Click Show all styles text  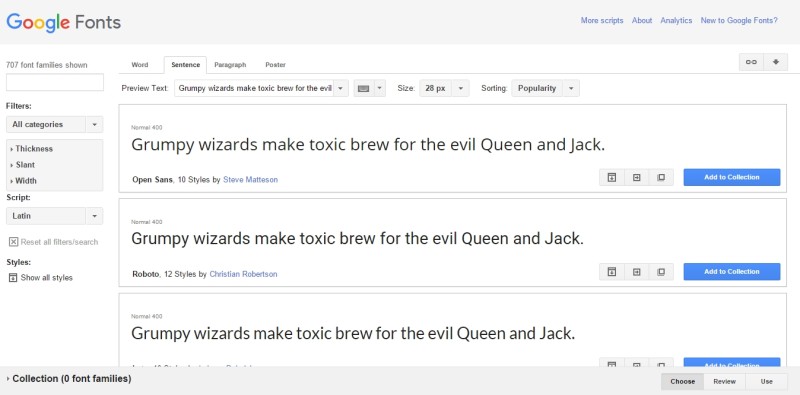tap(46, 278)
